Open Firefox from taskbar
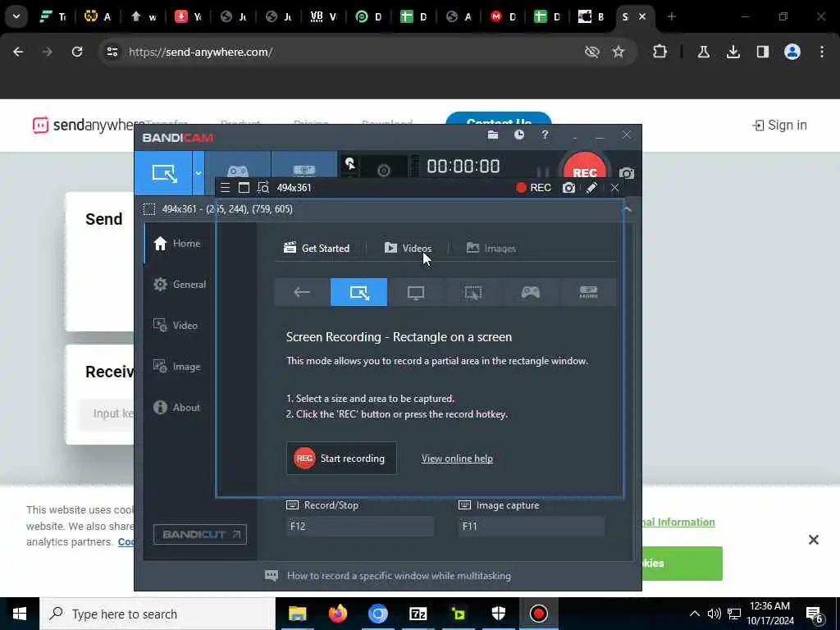840x630 pixels. tap(337, 614)
